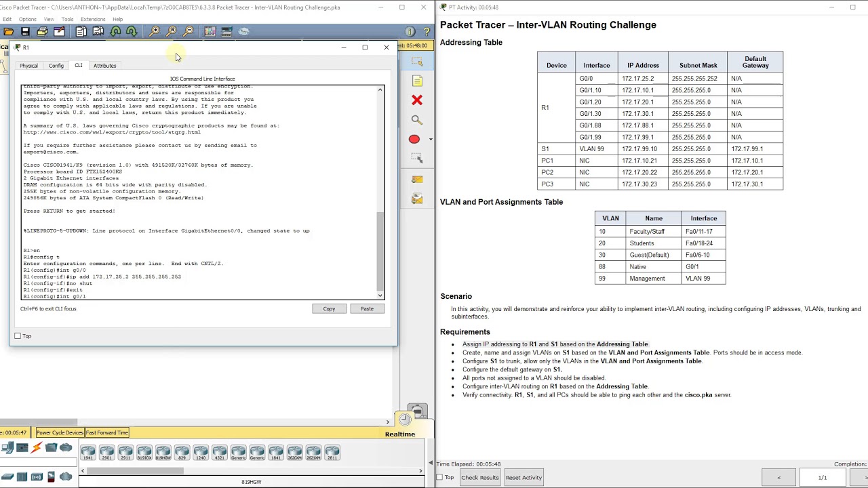This screenshot has width=868, height=488.
Task: Open the Attributes tab of R1
Action: [x=104, y=66]
